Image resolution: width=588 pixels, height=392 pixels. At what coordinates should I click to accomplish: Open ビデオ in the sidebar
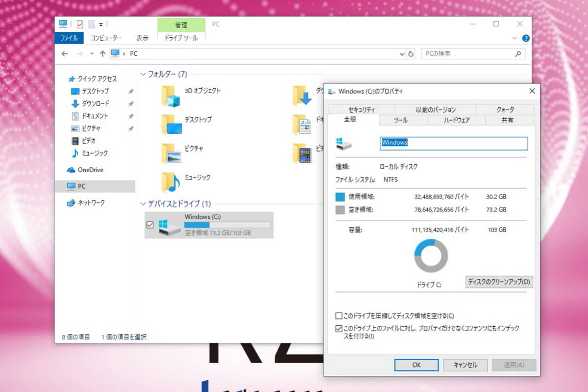(x=89, y=141)
